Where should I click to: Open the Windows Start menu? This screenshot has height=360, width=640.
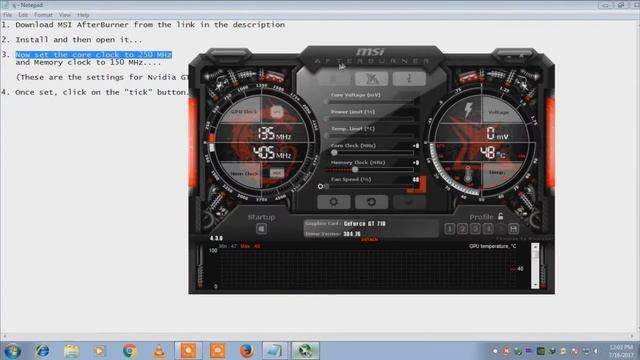12,351
